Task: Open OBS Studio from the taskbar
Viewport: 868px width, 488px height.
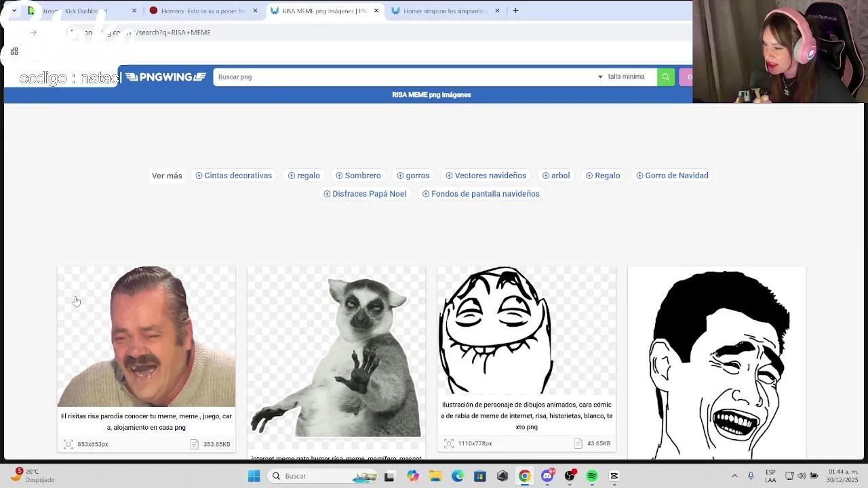Action: 570,476
